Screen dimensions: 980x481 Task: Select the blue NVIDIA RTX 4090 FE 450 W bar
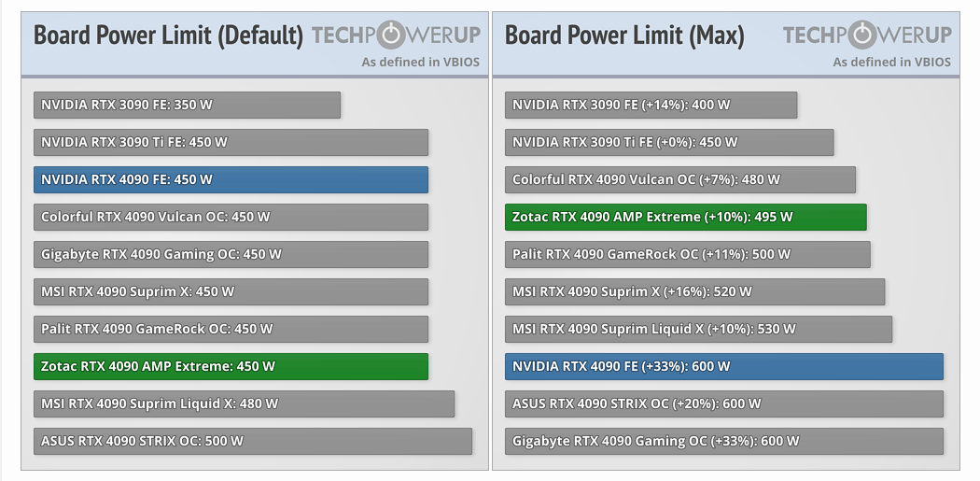[x=231, y=179]
